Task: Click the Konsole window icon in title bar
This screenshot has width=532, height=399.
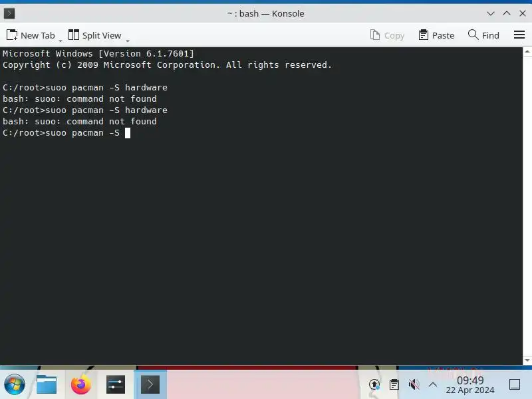Action: pyautogui.click(x=9, y=13)
